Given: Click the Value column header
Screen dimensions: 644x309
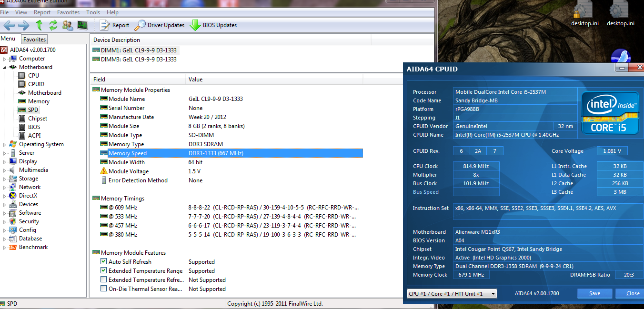Looking at the screenshot, I should pos(274,79).
